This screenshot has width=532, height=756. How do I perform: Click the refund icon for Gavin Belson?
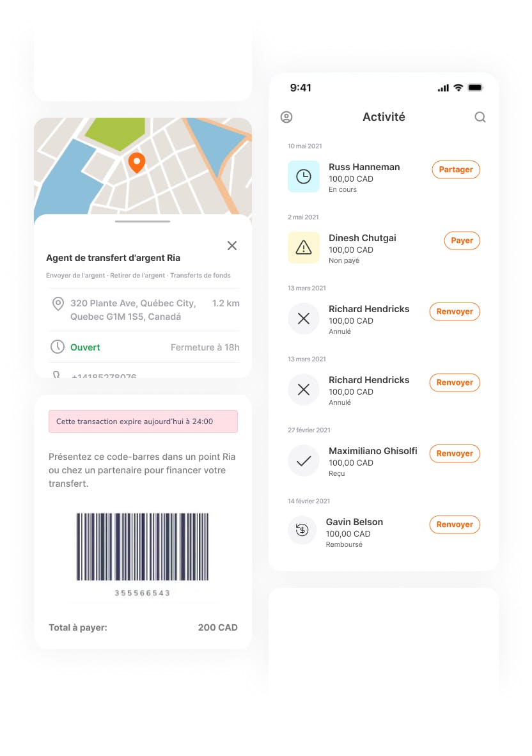click(302, 530)
